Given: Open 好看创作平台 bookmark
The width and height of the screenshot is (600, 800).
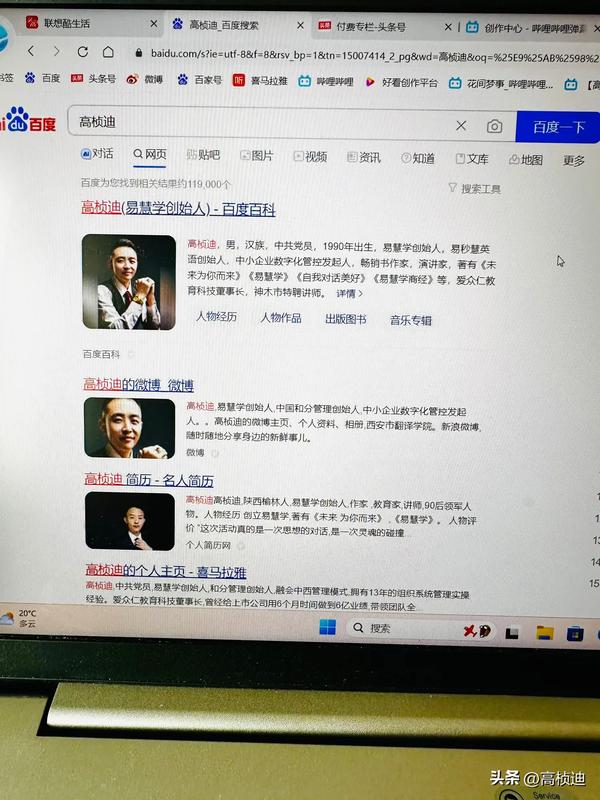Looking at the screenshot, I should (401, 82).
